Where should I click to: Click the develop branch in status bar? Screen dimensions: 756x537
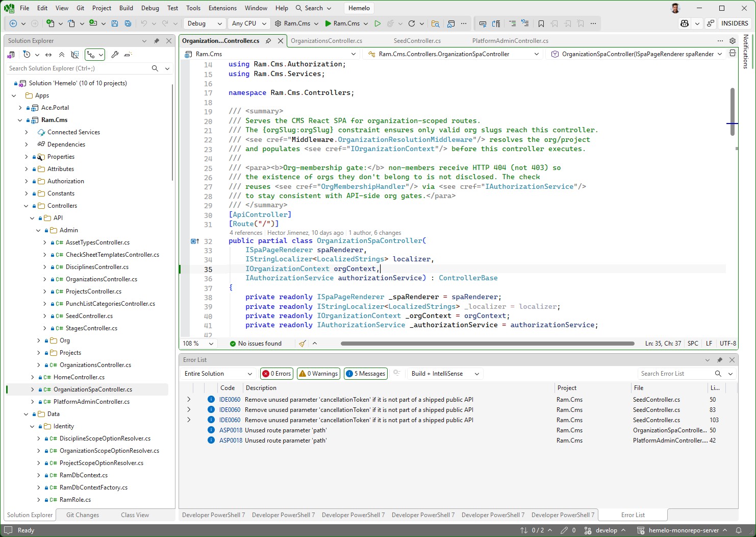(606, 530)
